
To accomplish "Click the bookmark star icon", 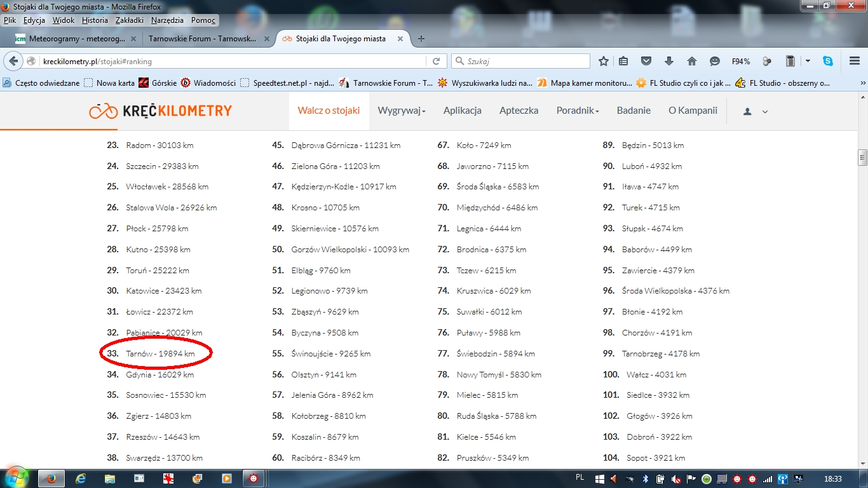I will point(604,62).
